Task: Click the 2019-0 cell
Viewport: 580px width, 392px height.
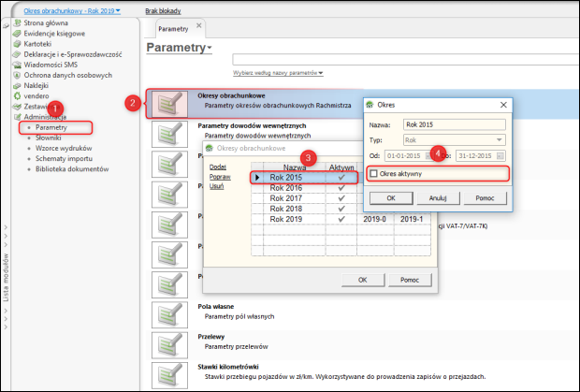Action: (375, 219)
